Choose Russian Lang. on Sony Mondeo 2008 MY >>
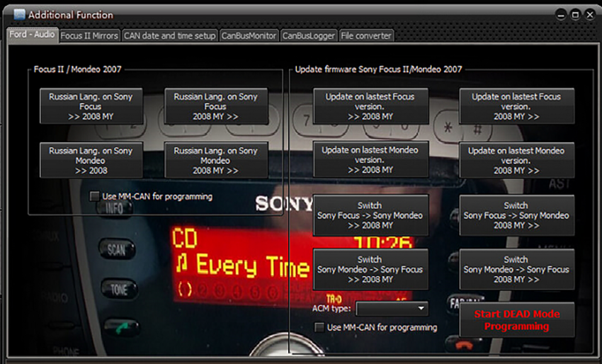The image size is (602, 364). coord(216,160)
